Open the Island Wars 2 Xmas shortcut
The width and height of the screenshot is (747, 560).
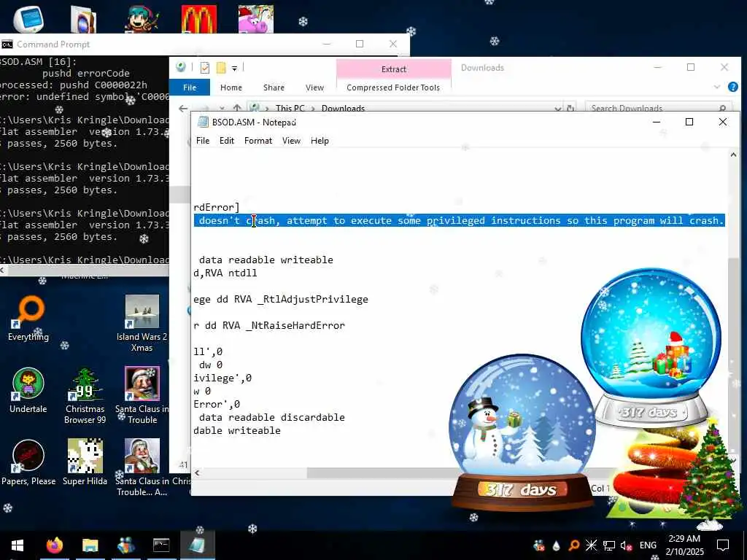[142, 323]
